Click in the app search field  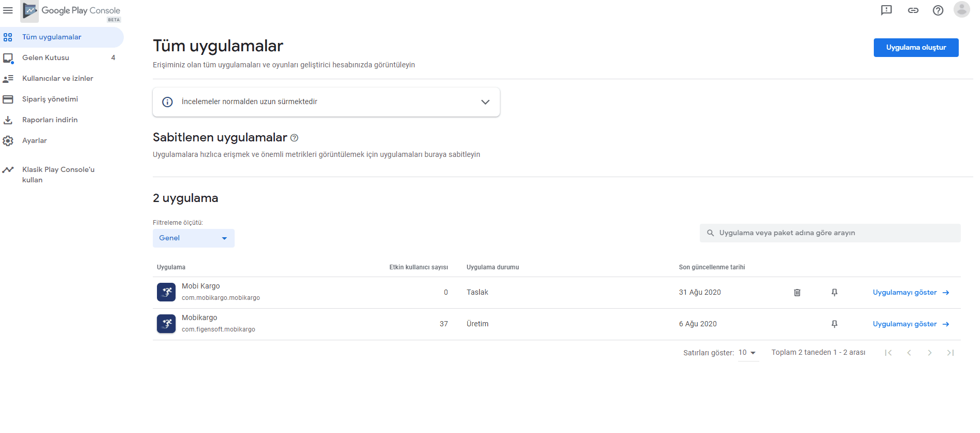point(830,233)
